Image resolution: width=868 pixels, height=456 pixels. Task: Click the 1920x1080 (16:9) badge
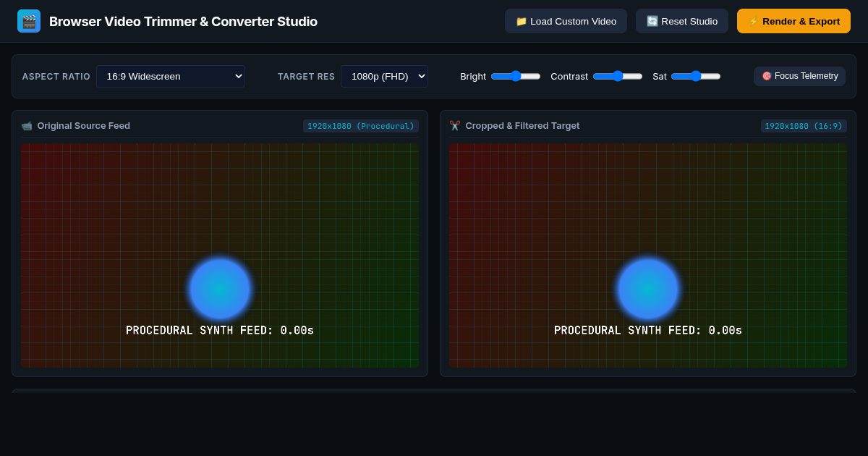tap(804, 126)
